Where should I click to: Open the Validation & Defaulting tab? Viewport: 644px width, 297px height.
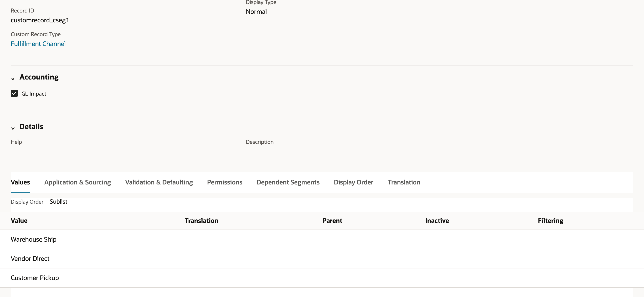[159, 182]
